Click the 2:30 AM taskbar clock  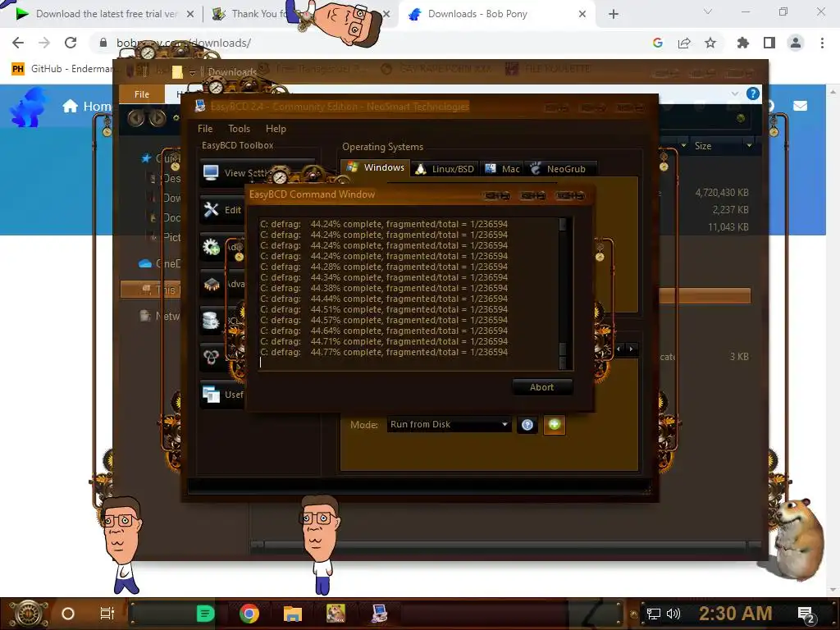point(735,614)
